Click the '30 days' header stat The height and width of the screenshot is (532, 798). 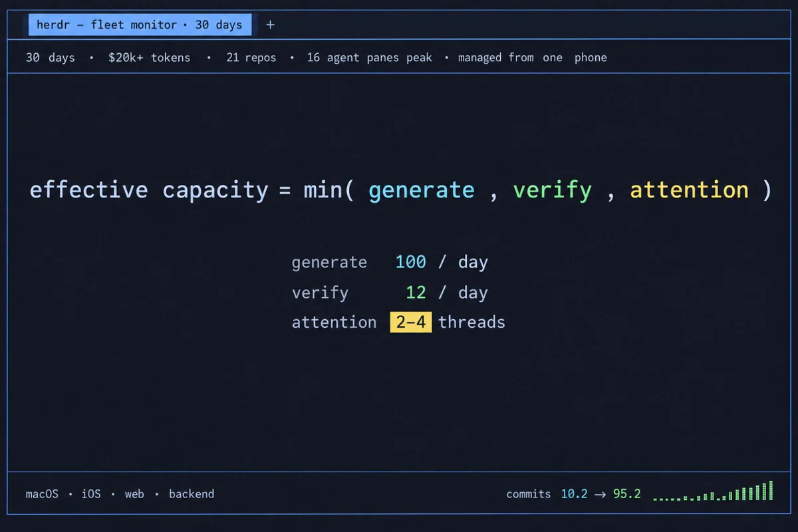click(51, 58)
